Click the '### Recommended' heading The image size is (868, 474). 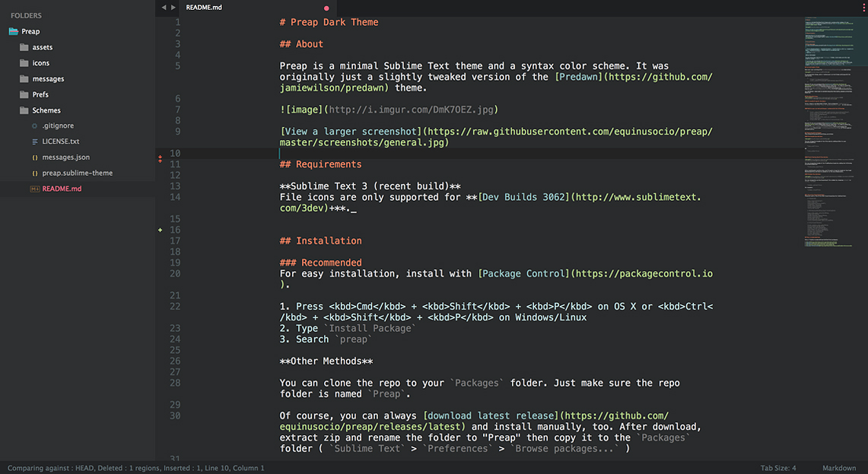[320, 263]
